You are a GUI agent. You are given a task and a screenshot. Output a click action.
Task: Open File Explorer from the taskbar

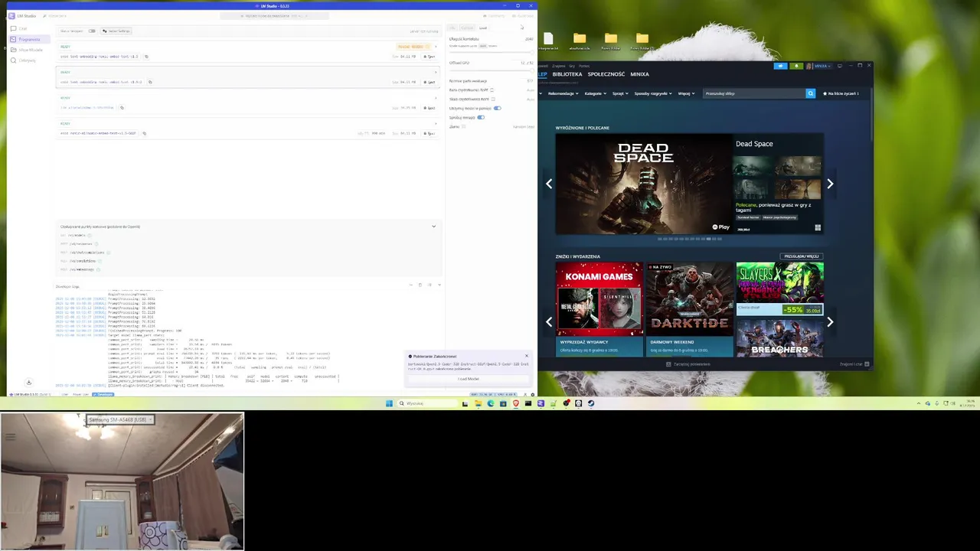coord(478,403)
